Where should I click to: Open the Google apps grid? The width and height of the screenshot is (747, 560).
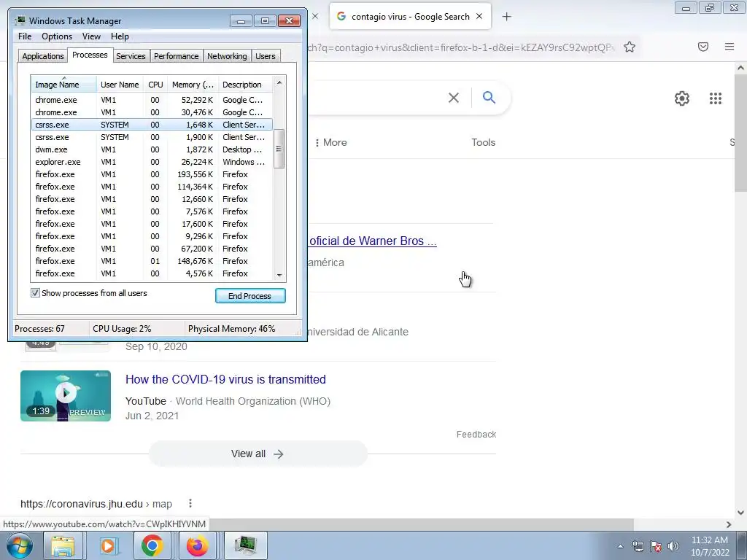pos(715,98)
